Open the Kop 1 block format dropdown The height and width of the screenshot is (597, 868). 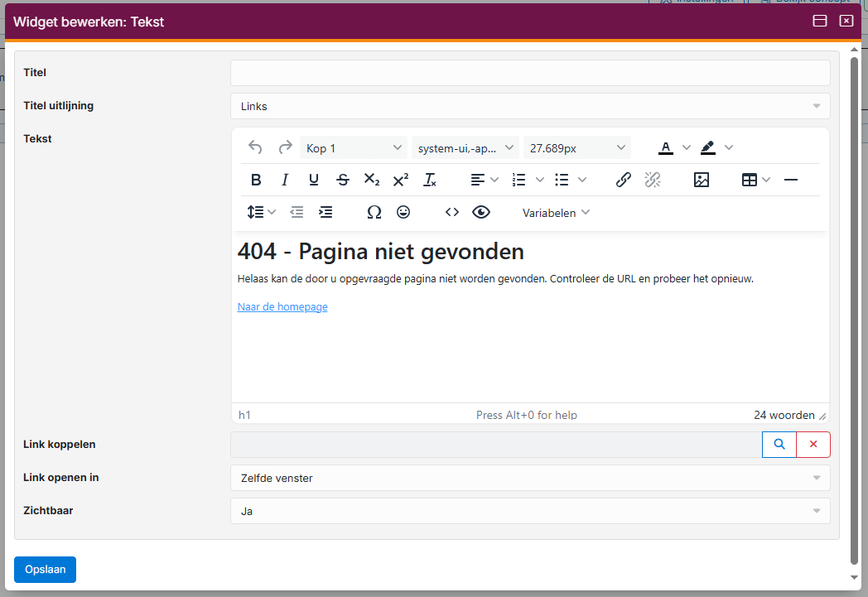click(354, 148)
